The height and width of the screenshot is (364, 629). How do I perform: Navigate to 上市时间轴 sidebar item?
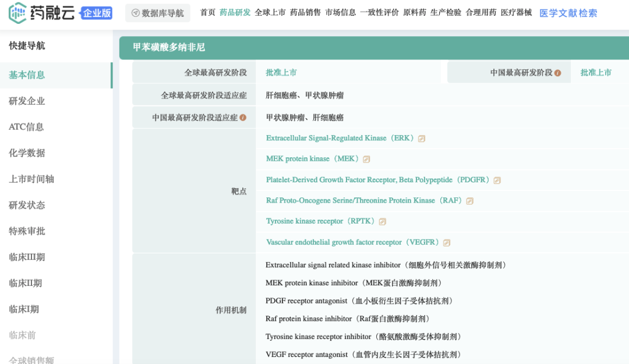pos(31,179)
